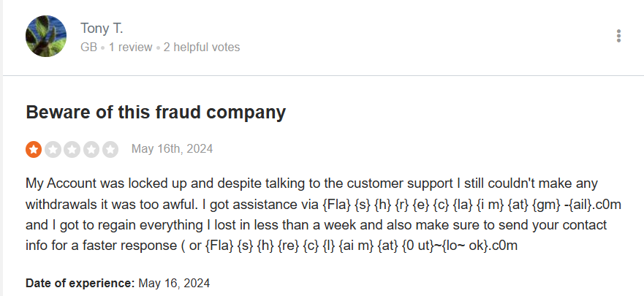The height and width of the screenshot is (296, 644).
Task: Click the '2 helpful votes' text
Action: (x=202, y=48)
